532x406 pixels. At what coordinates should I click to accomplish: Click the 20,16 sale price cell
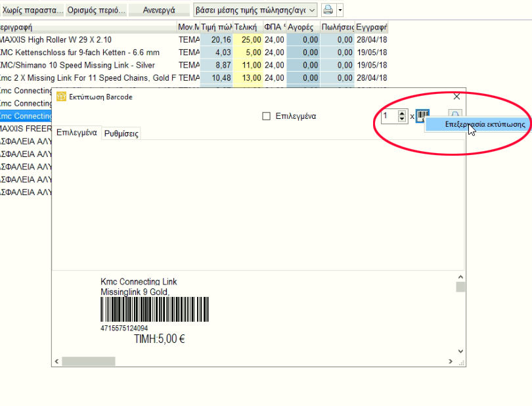pyautogui.click(x=216, y=39)
